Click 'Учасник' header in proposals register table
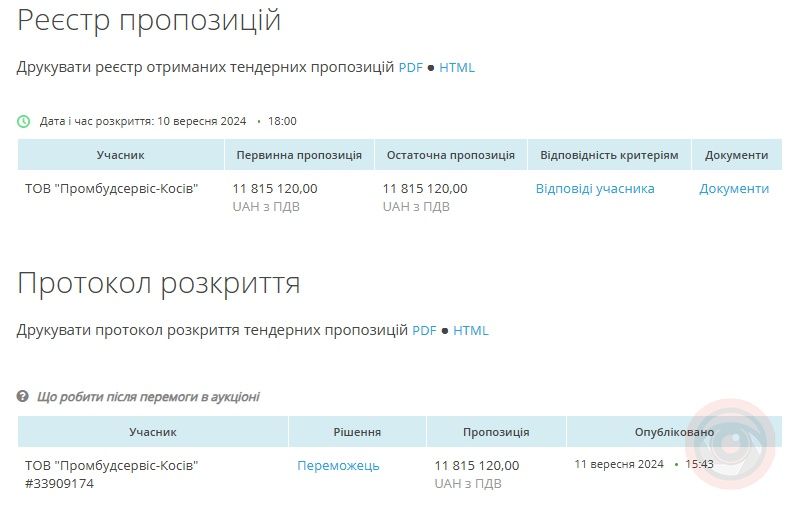Image resolution: width=801 pixels, height=516 pixels. [x=121, y=155]
